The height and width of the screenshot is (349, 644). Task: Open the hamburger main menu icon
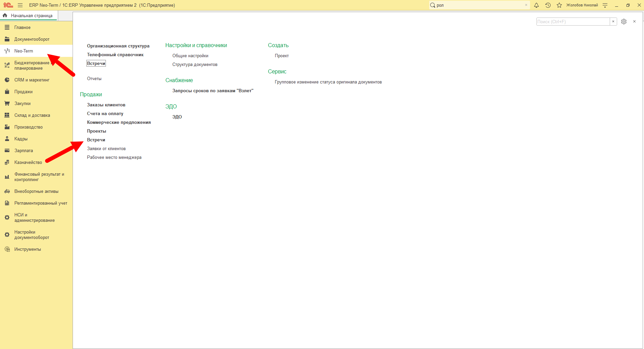click(x=20, y=5)
